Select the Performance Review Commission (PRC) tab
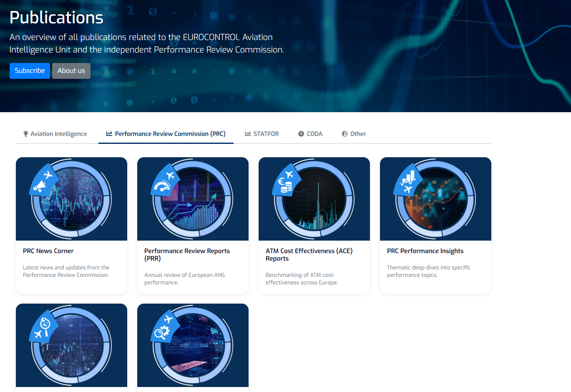This screenshot has width=571, height=392. tap(166, 134)
